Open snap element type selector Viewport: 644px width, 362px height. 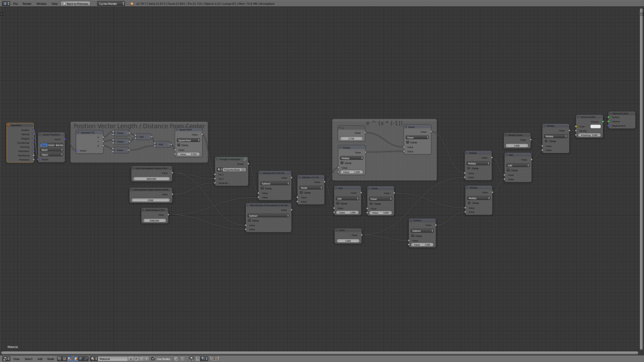(204, 359)
